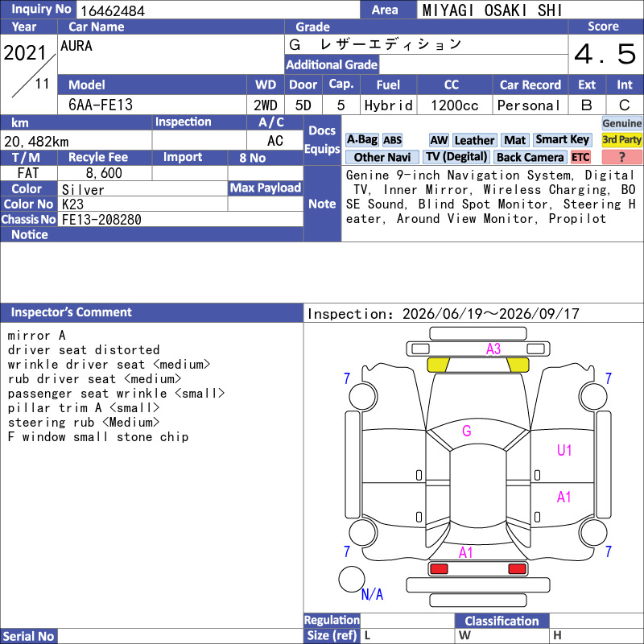Click the A-Bag equipment badge

(x=361, y=140)
